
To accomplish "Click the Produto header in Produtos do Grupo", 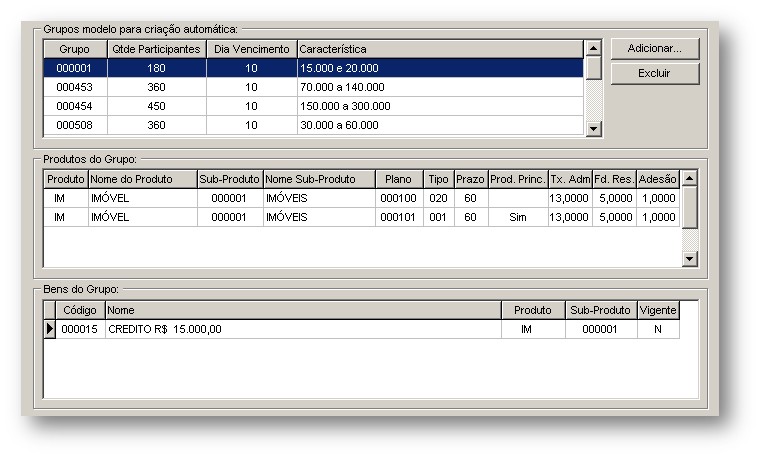I will 66,179.
